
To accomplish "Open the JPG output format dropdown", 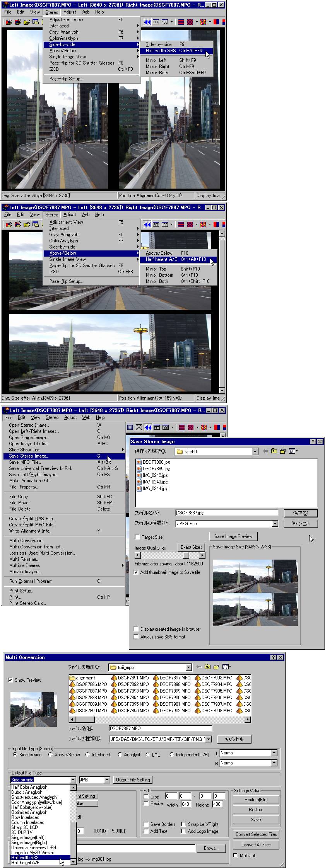I will (107, 780).
